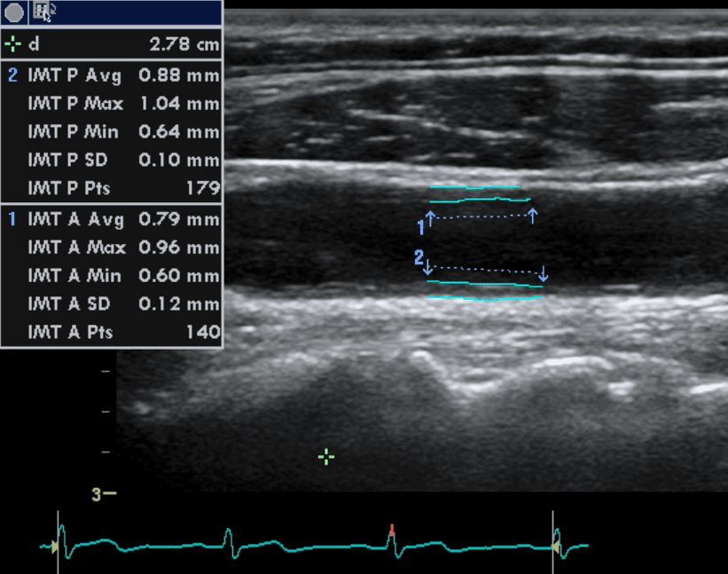
Task: Click the IMT A Avg value 0.79 mm
Action: point(179,219)
